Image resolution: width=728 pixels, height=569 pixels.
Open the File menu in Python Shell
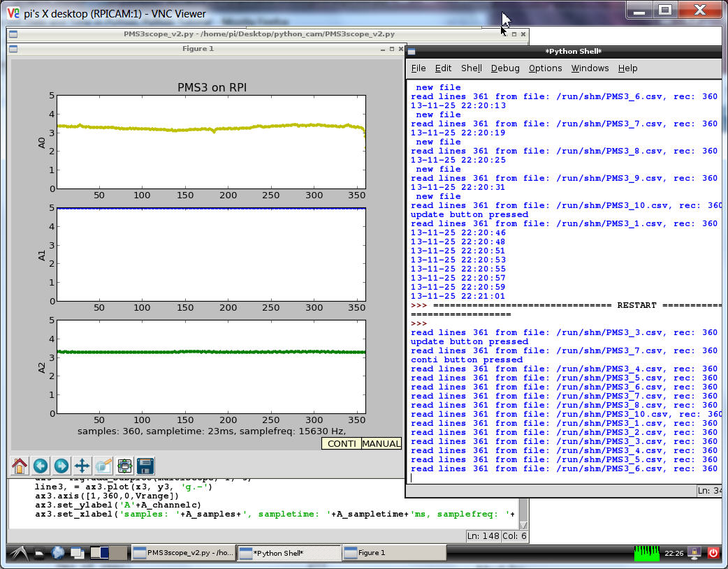(418, 68)
